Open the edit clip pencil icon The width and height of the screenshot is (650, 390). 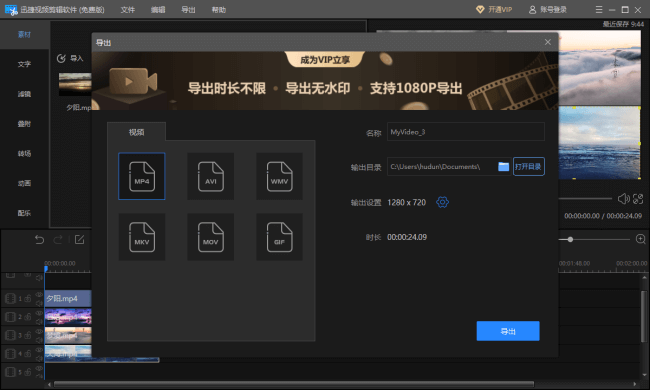click(79, 240)
